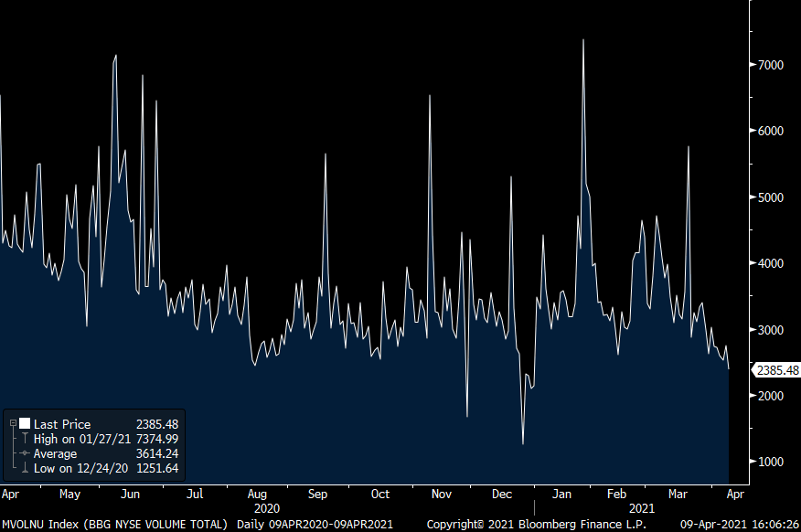Click the Daily 09APR2020-09APR2021 range text
The image size is (801, 532).
click(x=315, y=525)
